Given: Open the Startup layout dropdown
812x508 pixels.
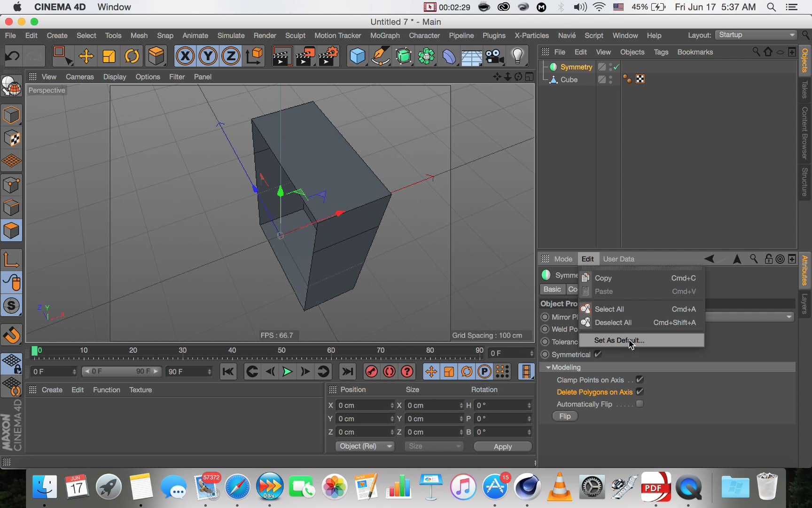Looking at the screenshot, I should click(x=755, y=34).
